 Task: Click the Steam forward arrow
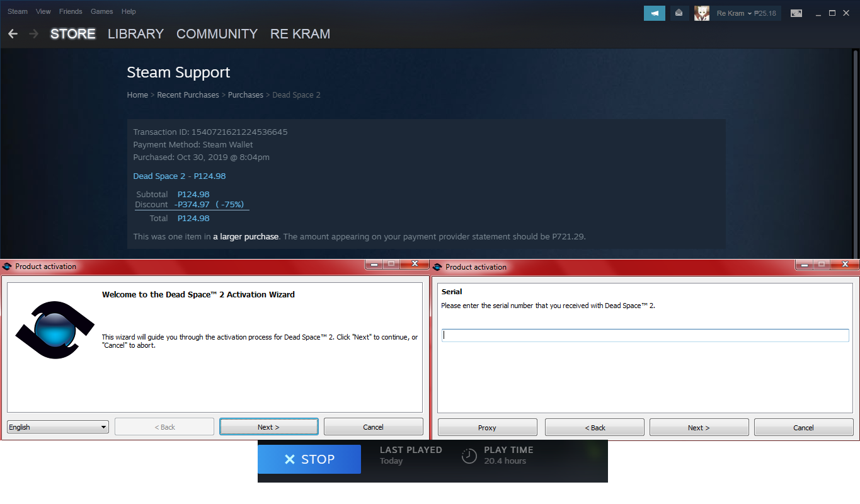[x=34, y=34]
